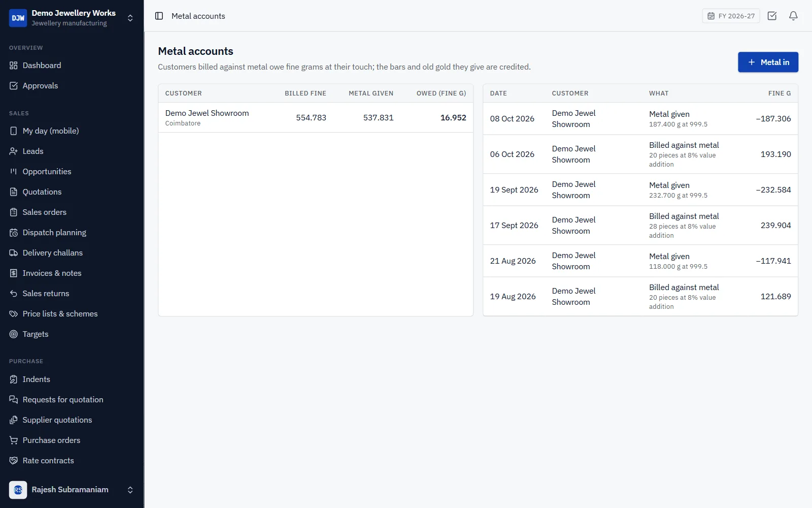Click the Purchase orders cart icon
The image size is (812, 508).
click(14, 440)
